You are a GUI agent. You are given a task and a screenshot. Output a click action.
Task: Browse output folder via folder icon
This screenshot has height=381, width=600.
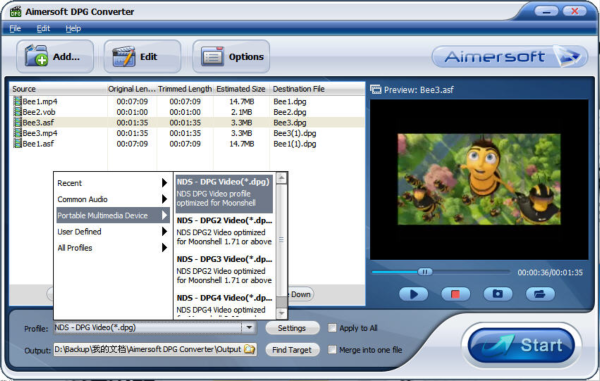point(249,349)
